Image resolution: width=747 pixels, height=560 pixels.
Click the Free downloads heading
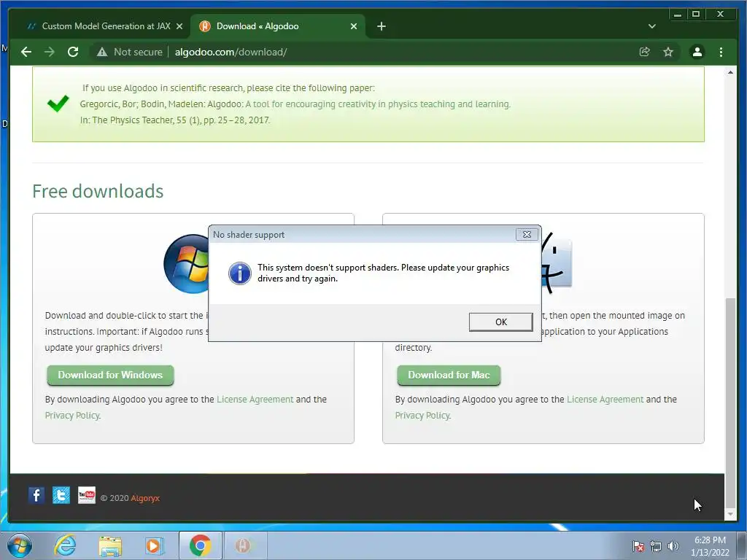pos(98,191)
